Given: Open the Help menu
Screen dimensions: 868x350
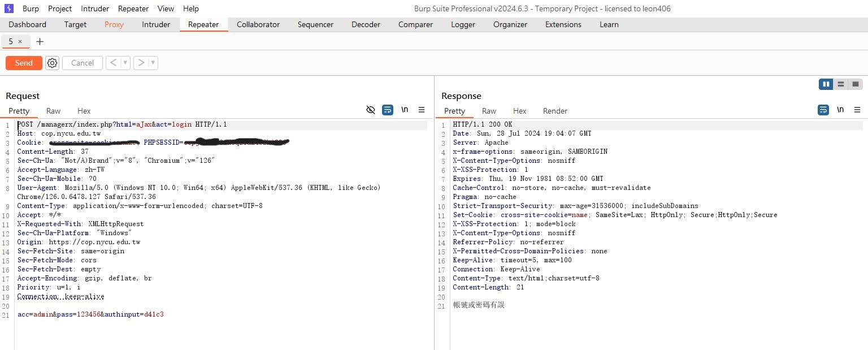Looking at the screenshot, I should coord(191,8).
